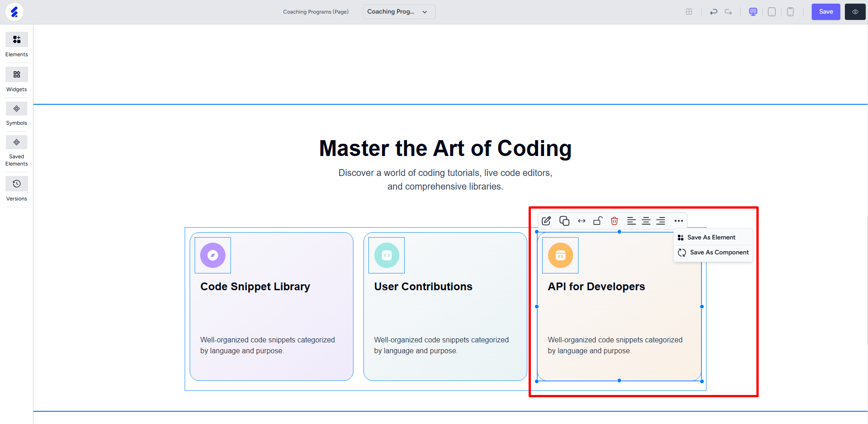Select the orange API icon in Developers card

tap(560, 255)
